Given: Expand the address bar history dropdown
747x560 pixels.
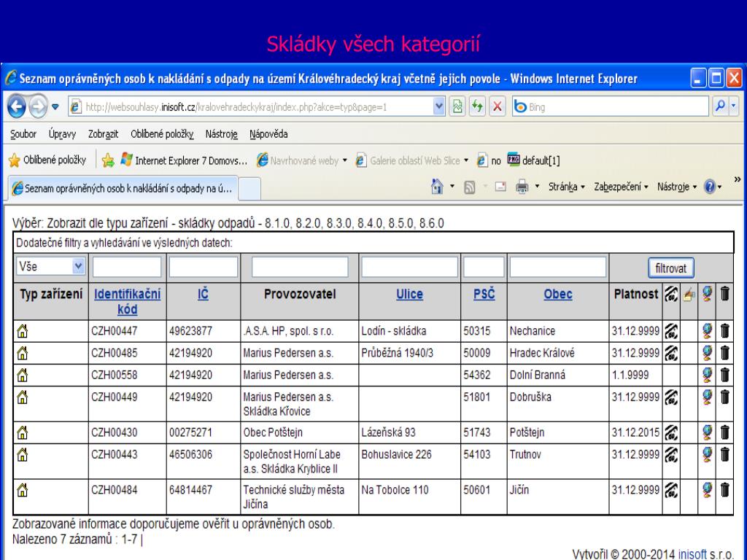Looking at the screenshot, I should tap(438, 107).
